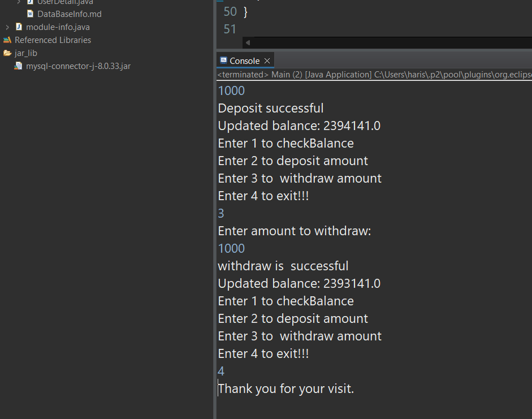Select the Referenced Libraries label
This screenshot has height=419, width=532.
53,40
